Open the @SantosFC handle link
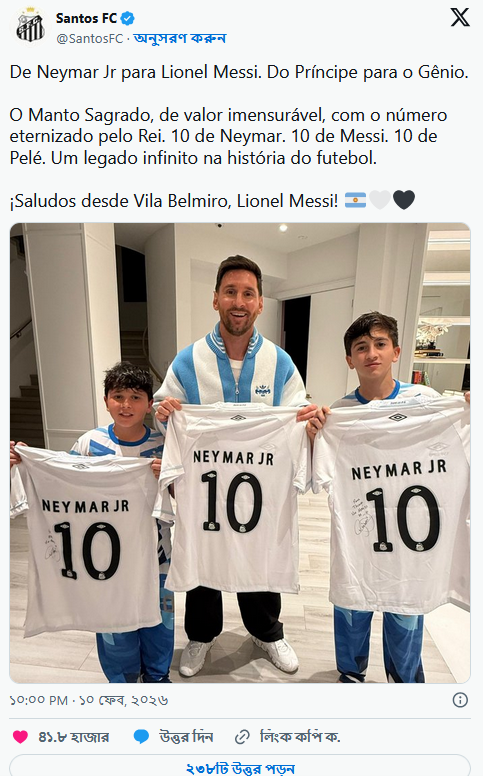The height and width of the screenshot is (776, 483). (x=90, y=39)
